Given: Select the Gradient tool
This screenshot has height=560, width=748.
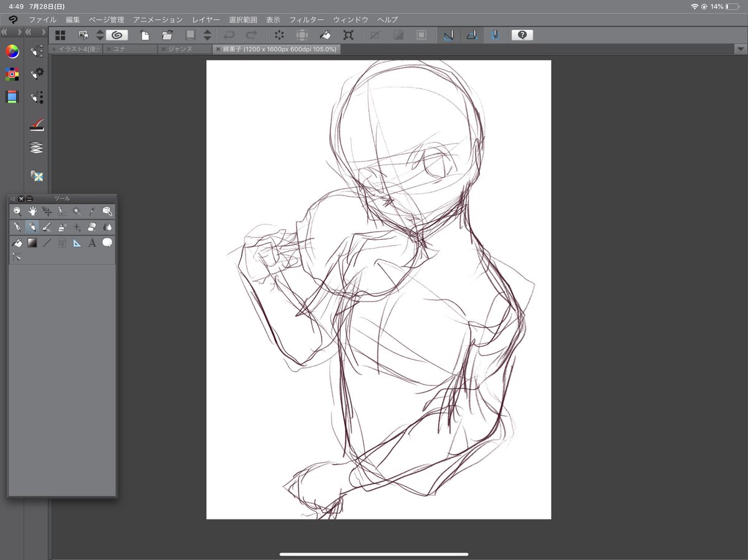Looking at the screenshot, I should pyautogui.click(x=32, y=243).
